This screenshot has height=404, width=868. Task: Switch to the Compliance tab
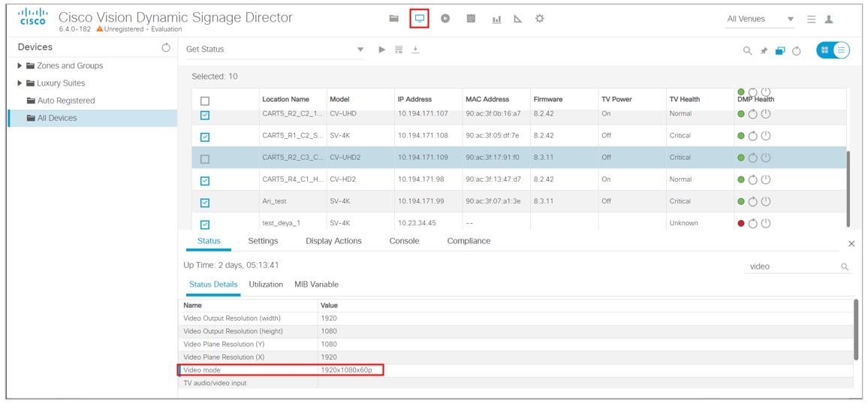tap(469, 241)
